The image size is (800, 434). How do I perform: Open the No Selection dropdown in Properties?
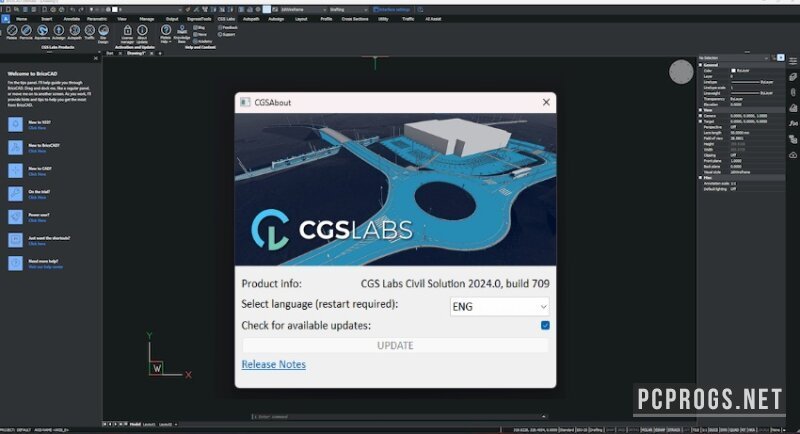coord(734,58)
